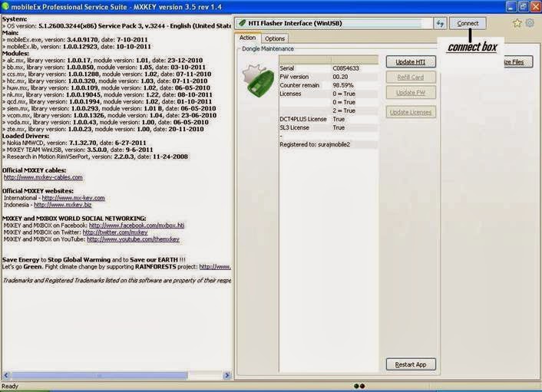Click the 'Save Energy to Stop Global Warming' line
The height and width of the screenshot is (392, 542).
tap(94, 260)
